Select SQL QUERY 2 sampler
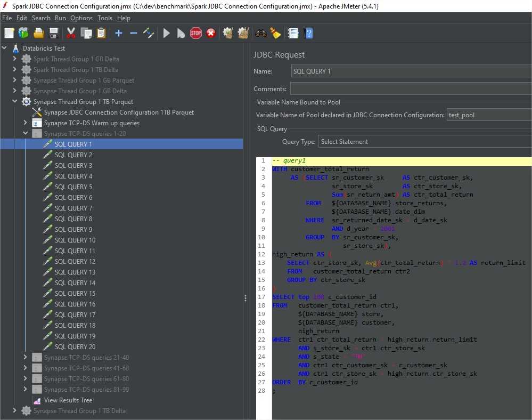 [x=73, y=155]
